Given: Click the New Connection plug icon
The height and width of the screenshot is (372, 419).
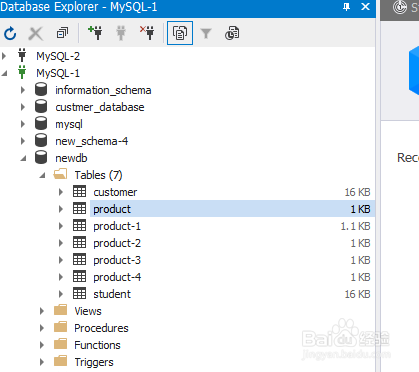Looking at the screenshot, I should coord(95,33).
